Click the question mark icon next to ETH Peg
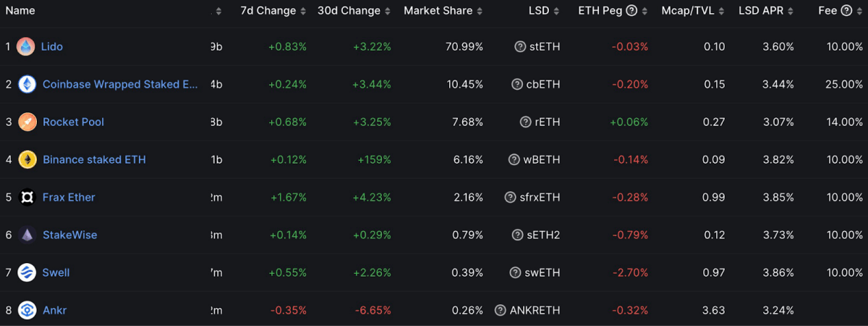This screenshot has width=868, height=326. [x=631, y=11]
